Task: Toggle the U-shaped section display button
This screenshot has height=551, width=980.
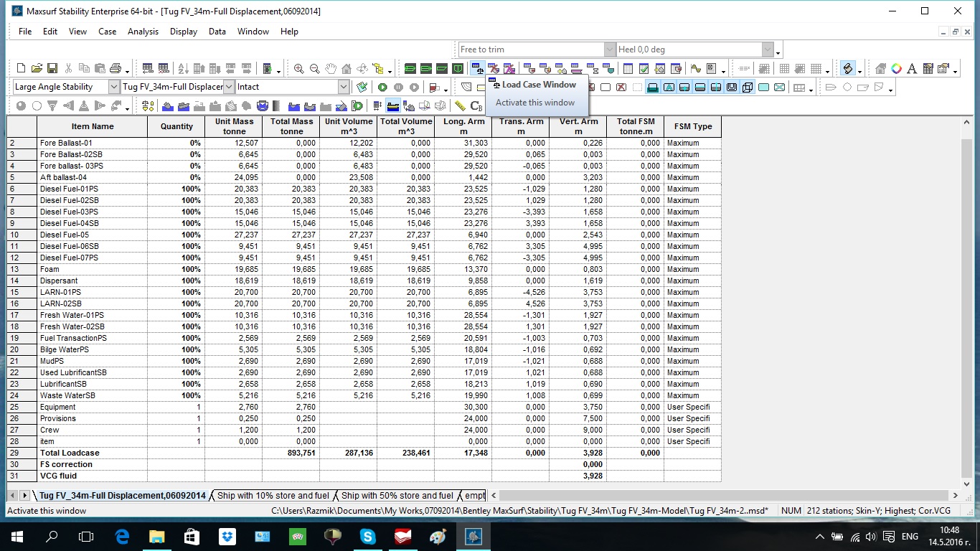Action: point(732,88)
